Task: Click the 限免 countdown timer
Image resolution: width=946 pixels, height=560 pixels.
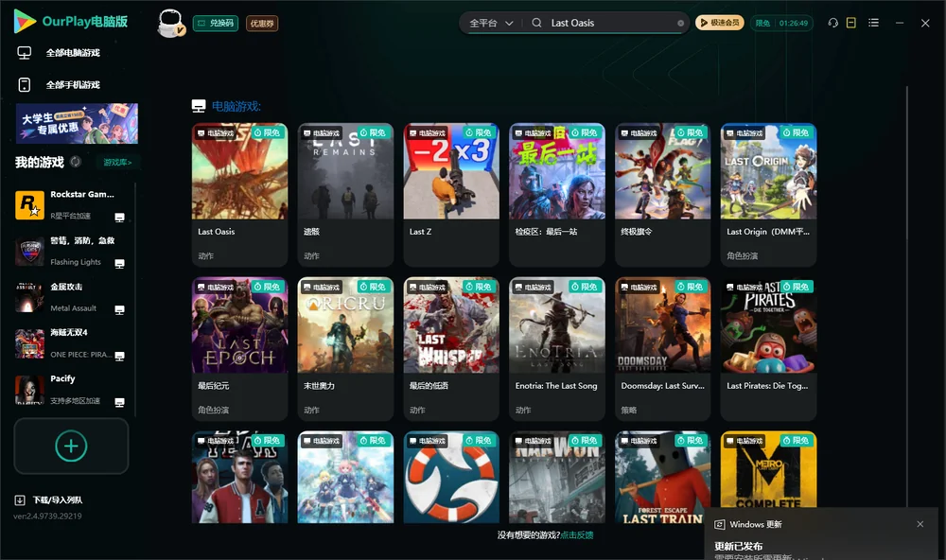Action: point(781,23)
